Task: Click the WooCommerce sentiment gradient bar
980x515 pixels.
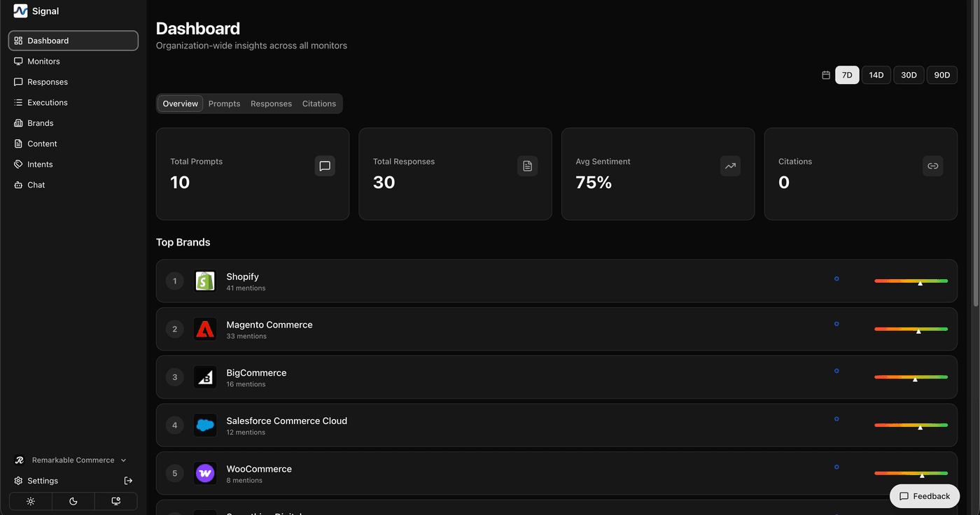Action: (911, 473)
